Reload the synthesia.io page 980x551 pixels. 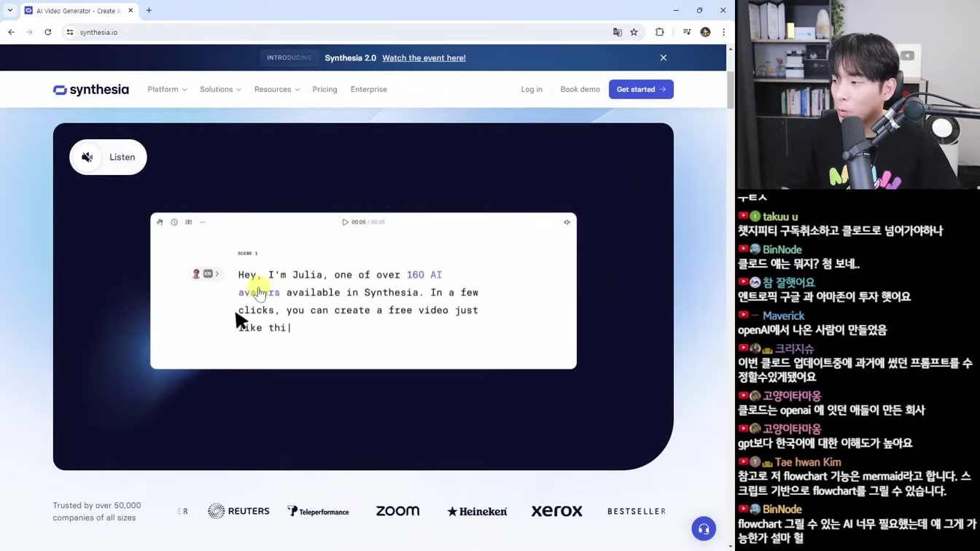coord(48,32)
